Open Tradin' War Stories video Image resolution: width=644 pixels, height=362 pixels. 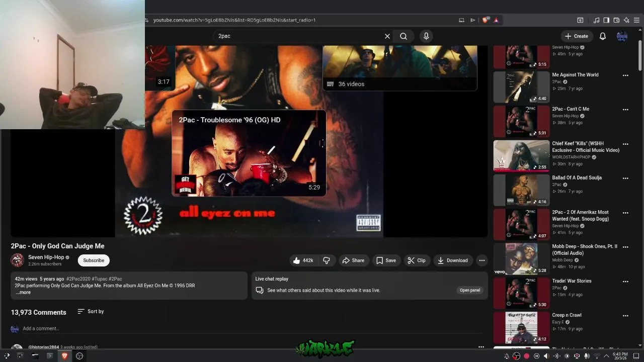coord(572,281)
